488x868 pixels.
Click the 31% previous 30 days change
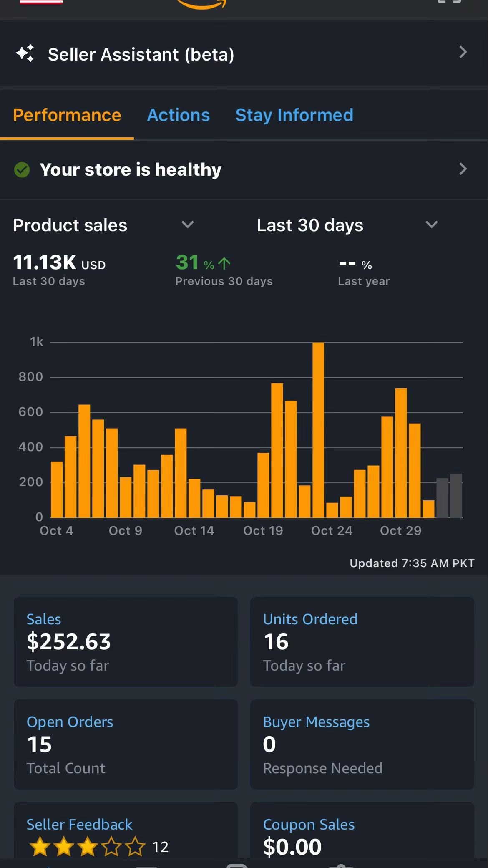click(x=203, y=263)
